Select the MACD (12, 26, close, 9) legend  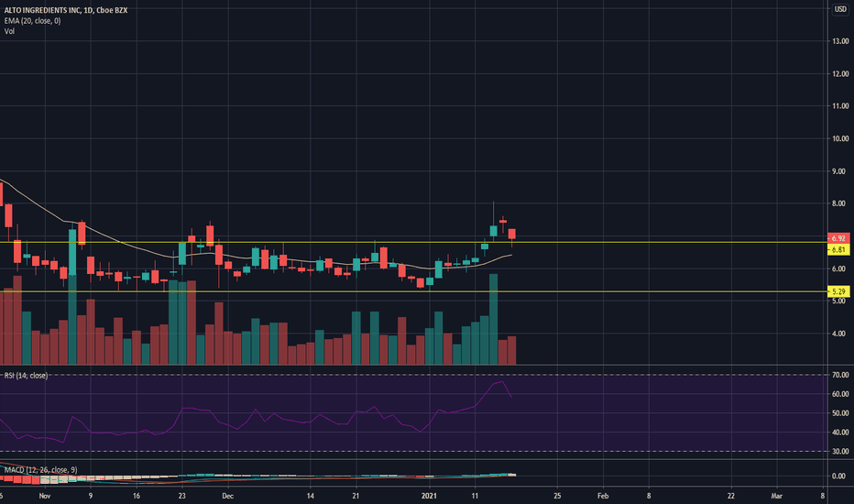40,470
